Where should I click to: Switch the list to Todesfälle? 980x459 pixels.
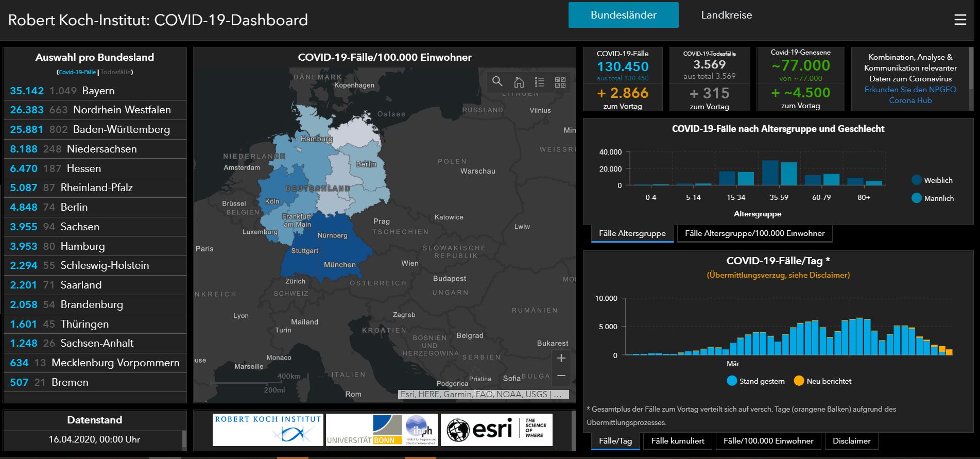pyautogui.click(x=115, y=72)
